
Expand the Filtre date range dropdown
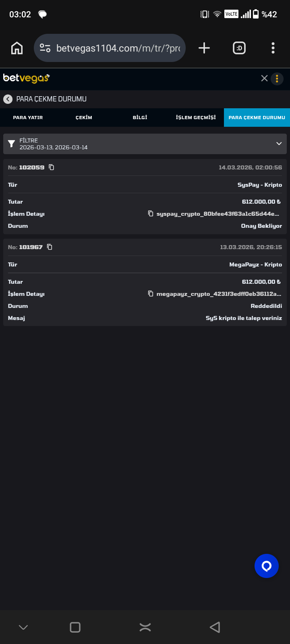point(279,144)
